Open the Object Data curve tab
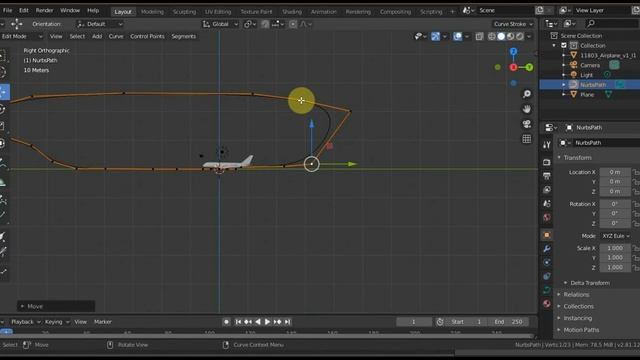 point(547,290)
